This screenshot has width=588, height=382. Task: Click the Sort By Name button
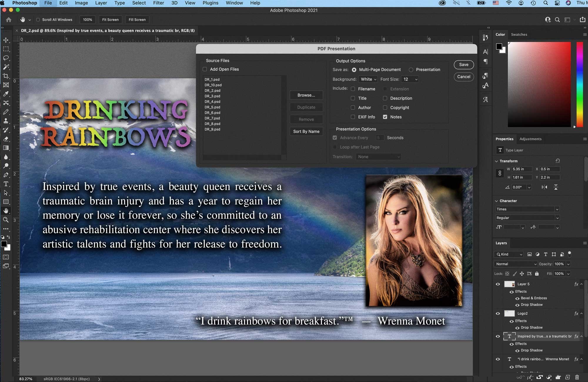(x=306, y=132)
